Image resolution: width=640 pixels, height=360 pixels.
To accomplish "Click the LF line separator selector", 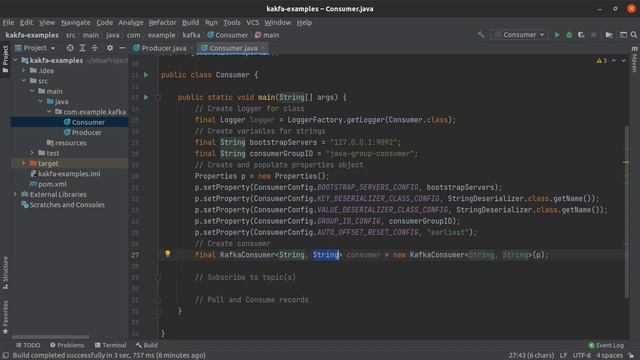I will tap(563, 356).
